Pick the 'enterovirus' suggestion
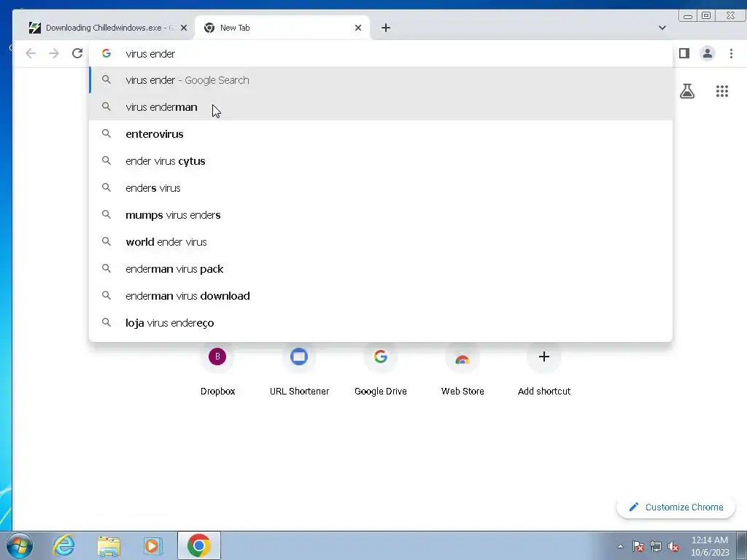This screenshot has height=560, width=747. click(x=381, y=134)
